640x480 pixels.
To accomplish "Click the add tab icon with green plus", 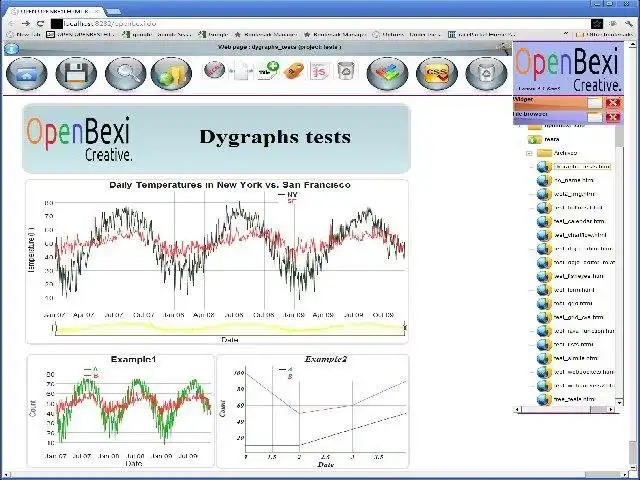I will click(x=268, y=70).
